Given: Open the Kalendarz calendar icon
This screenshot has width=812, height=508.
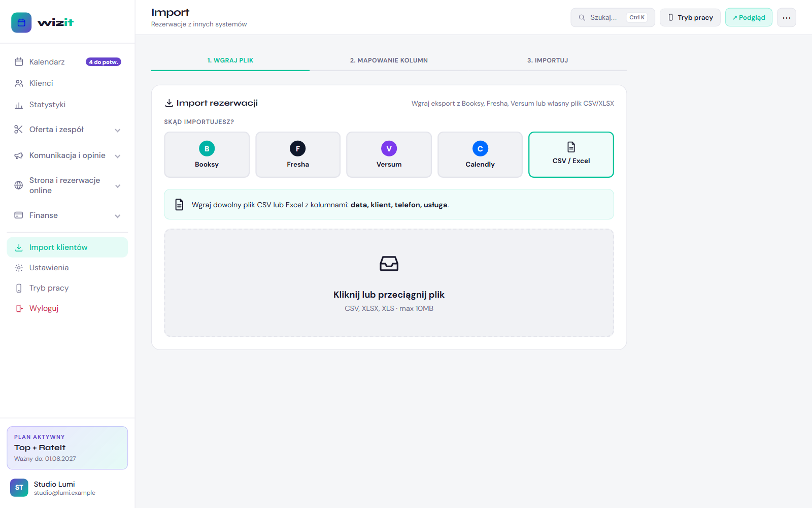Looking at the screenshot, I should pos(19,62).
